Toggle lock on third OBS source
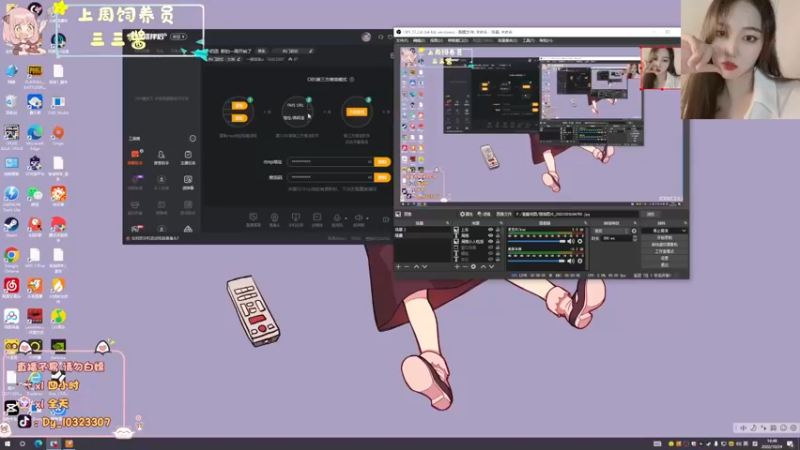 coord(497,241)
